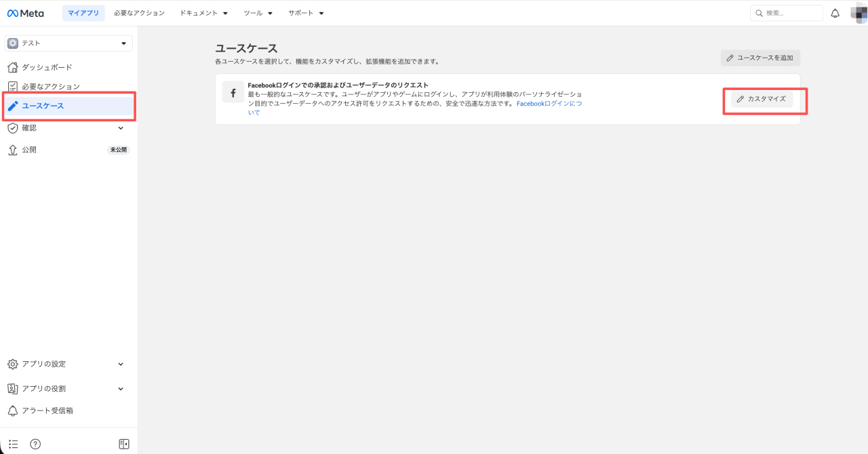Viewport: 868px width, 454px height.
Task: Click the カスタマイズ button
Action: coord(762,99)
